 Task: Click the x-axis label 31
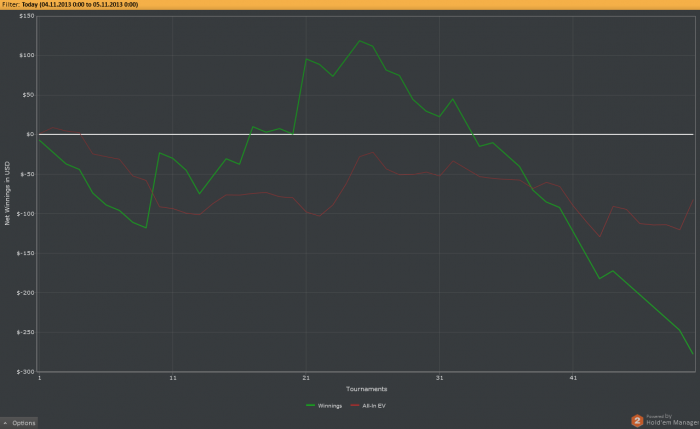click(x=439, y=378)
